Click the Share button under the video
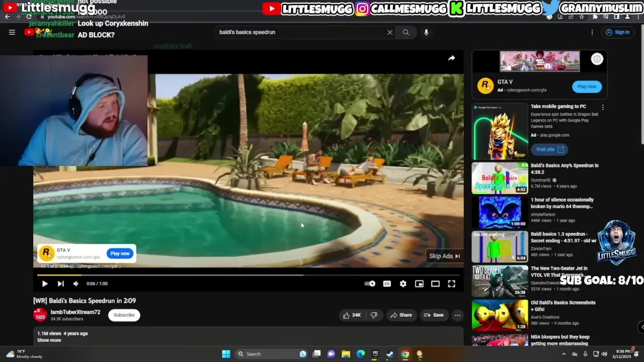This screenshot has width=644, height=362. point(401,315)
